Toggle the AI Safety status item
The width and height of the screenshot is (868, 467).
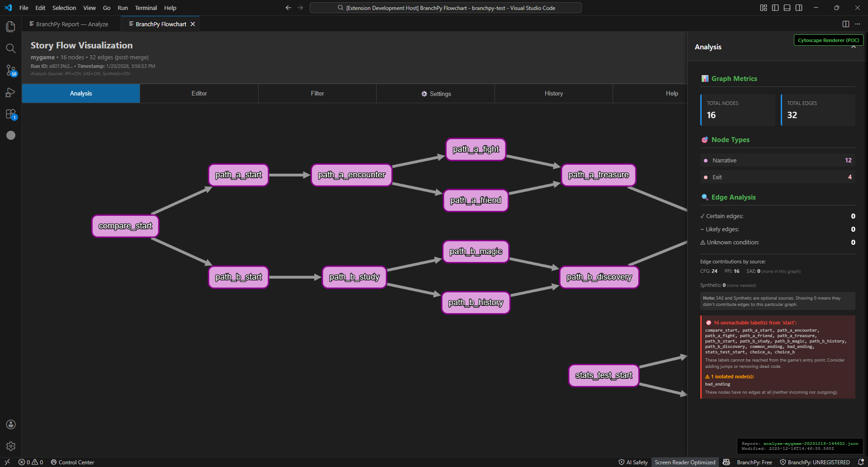click(633, 462)
